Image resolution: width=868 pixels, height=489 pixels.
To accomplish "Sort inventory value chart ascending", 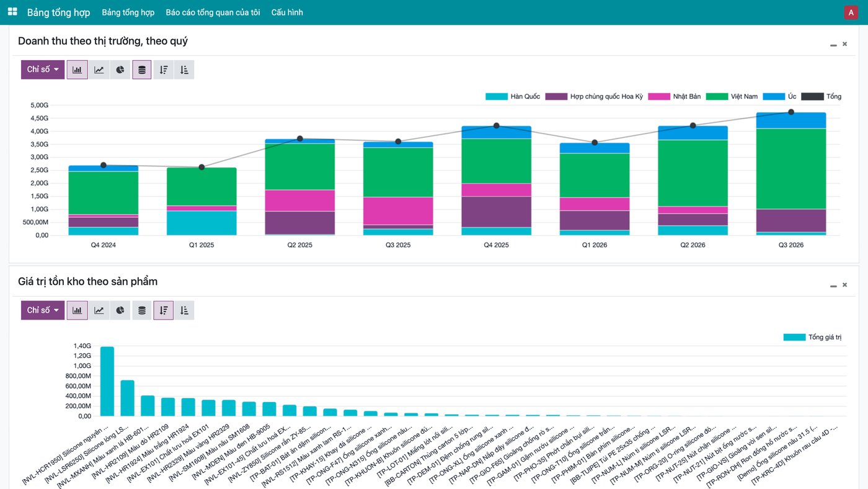I will 184,310.
